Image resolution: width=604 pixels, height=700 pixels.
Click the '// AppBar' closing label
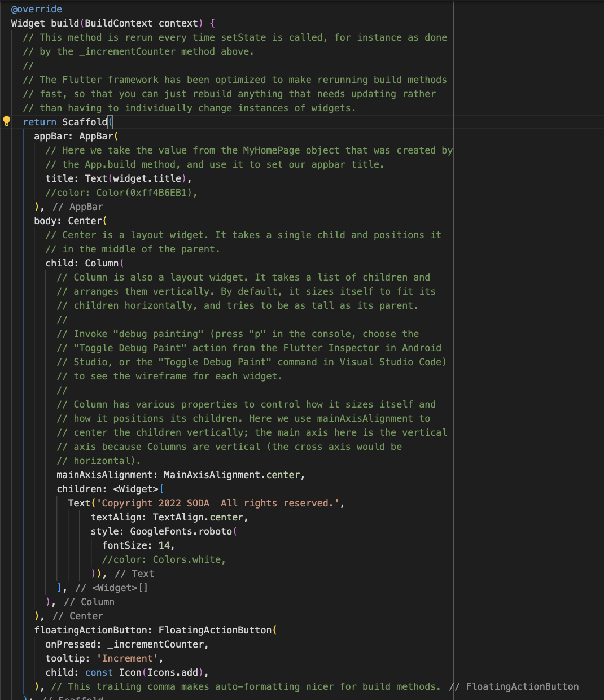click(x=78, y=207)
